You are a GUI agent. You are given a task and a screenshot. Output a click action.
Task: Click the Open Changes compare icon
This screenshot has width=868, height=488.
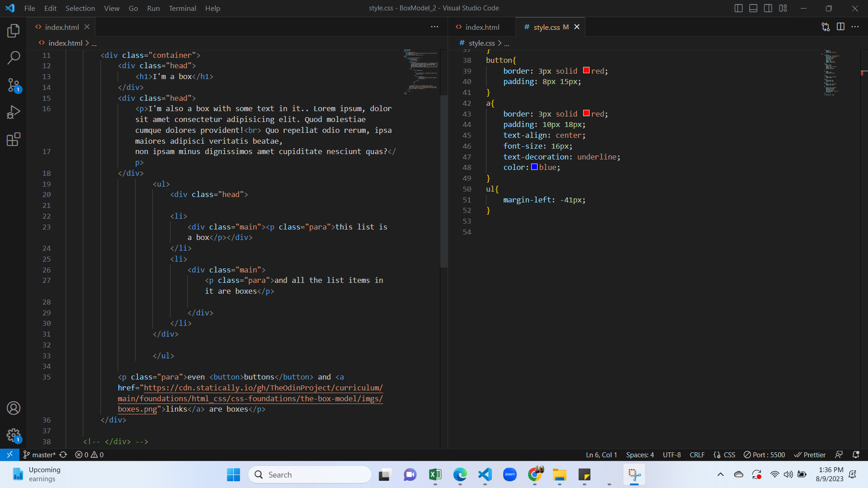[x=826, y=27]
